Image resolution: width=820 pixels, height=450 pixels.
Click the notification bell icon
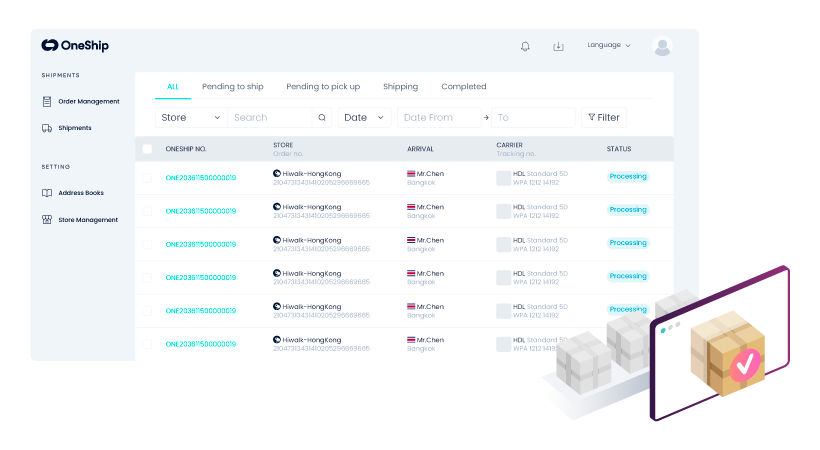pyautogui.click(x=525, y=46)
